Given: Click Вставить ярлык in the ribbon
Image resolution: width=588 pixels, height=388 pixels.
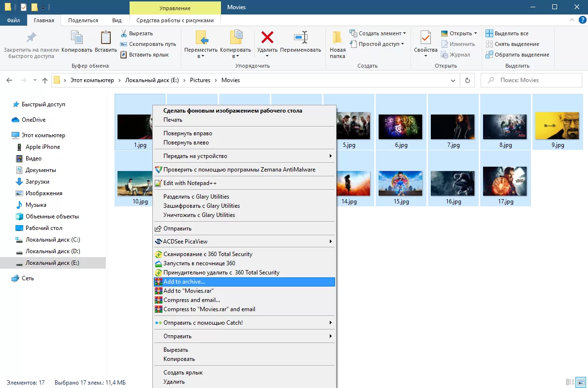Looking at the screenshot, I should pyautogui.click(x=144, y=55).
